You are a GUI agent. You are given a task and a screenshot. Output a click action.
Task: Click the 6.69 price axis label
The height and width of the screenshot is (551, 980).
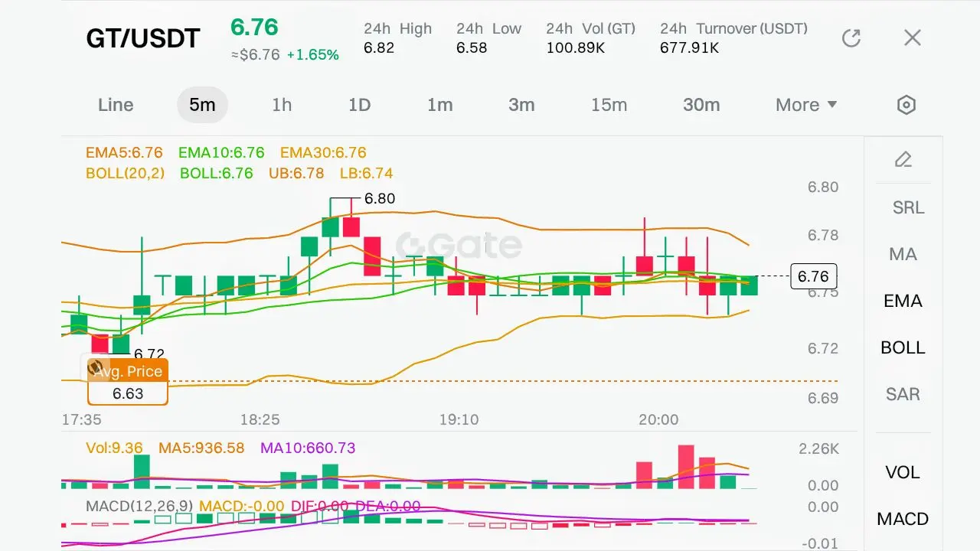(x=823, y=398)
